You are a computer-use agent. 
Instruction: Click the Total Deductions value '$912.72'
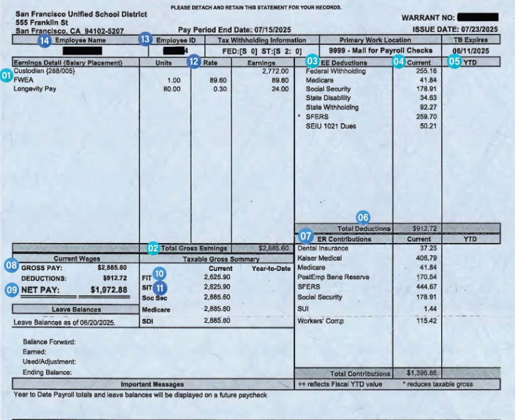pos(424,228)
